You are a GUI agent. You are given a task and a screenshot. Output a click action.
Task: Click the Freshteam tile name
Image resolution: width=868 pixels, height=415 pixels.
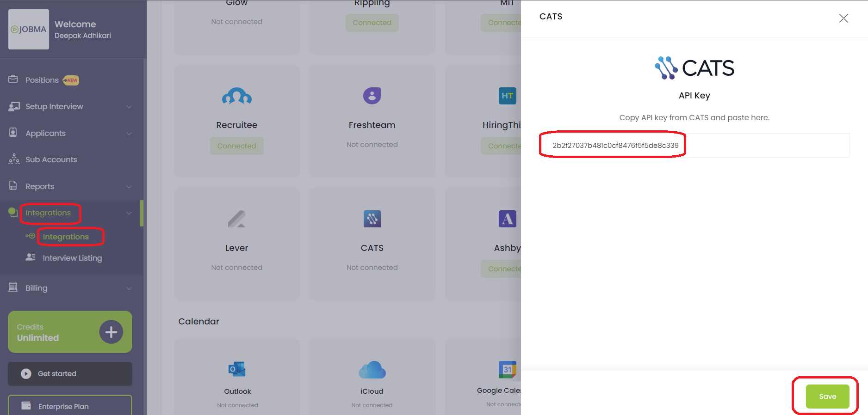372,125
